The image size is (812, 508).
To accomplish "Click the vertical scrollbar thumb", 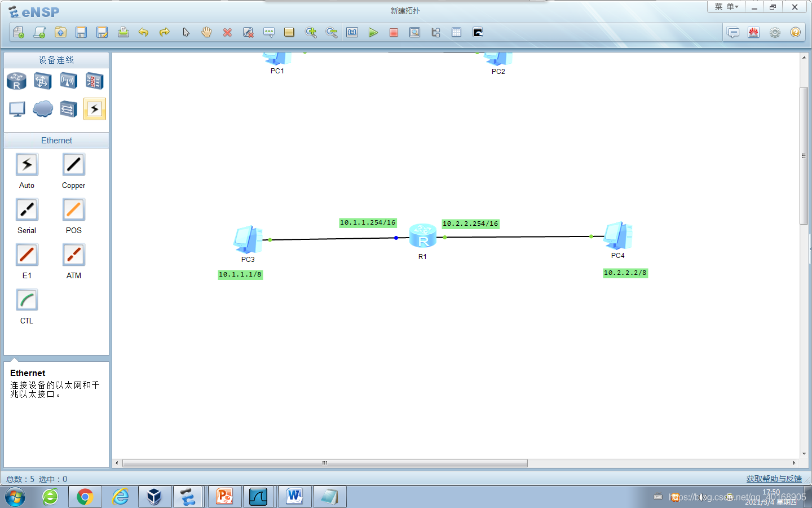I will tap(804, 156).
